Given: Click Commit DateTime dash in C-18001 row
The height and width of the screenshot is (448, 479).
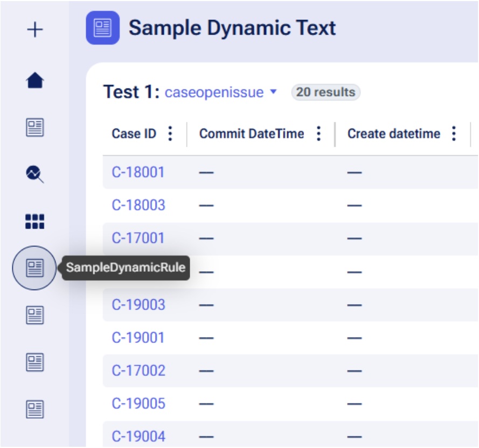Looking at the screenshot, I should 206,173.
